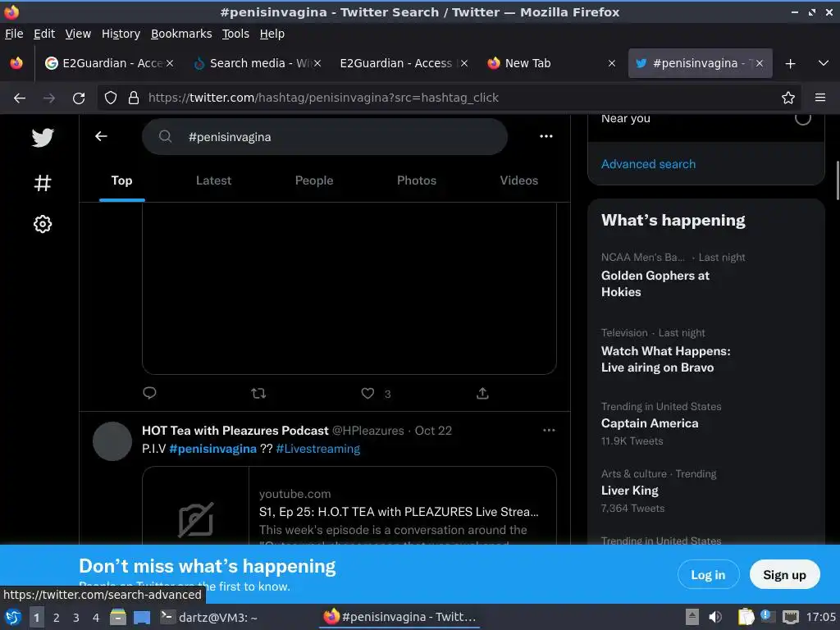The height and width of the screenshot is (630, 840).
Task: Open the search options three-dot menu
Action: tap(546, 137)
